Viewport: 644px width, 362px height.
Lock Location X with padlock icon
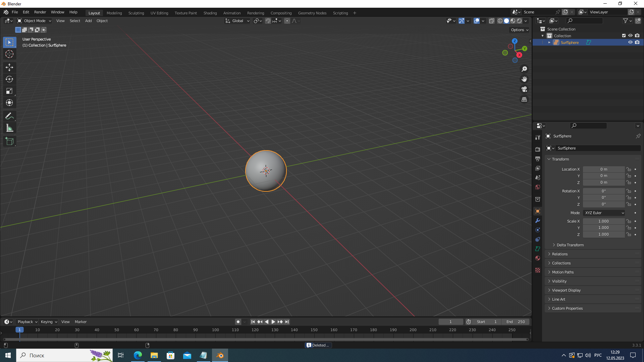[629, 169]
